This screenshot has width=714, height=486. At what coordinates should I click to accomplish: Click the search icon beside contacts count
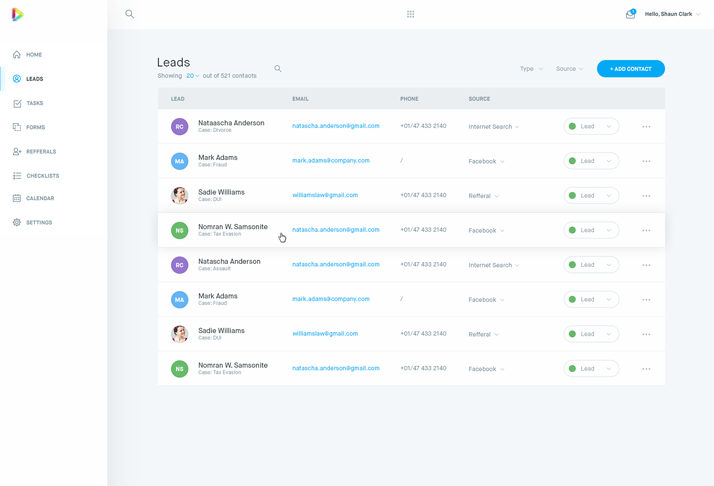pyautogui.click(x=278, y=69)
